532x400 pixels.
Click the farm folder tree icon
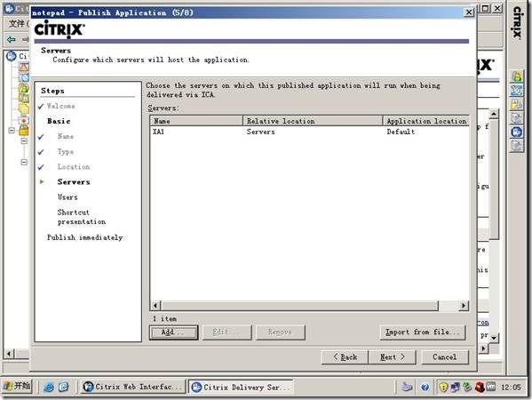24,131
